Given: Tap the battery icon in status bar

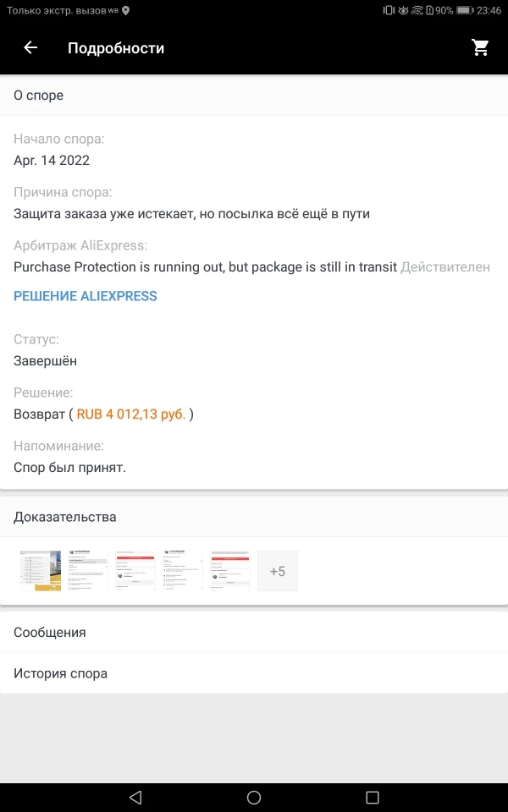Looking at the screenshot, I should (464, 10).
